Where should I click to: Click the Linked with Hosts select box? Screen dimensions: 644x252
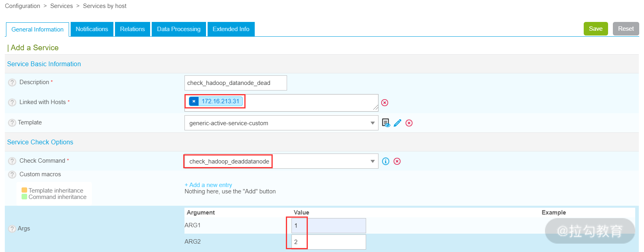pos(281,103)
